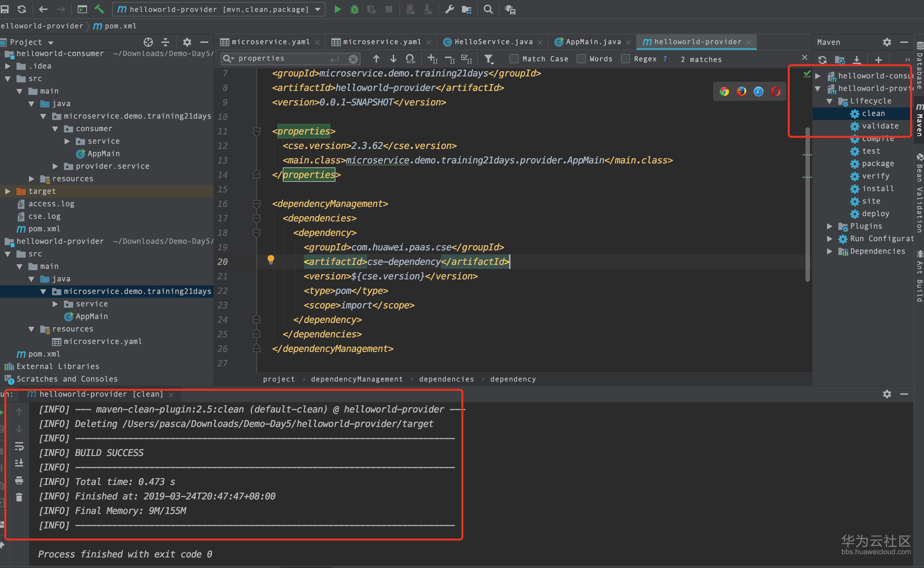This screenshot has height=568, width=924.
Task: Click the lightbulb intention icon
Action: click(x=271, y=259)
